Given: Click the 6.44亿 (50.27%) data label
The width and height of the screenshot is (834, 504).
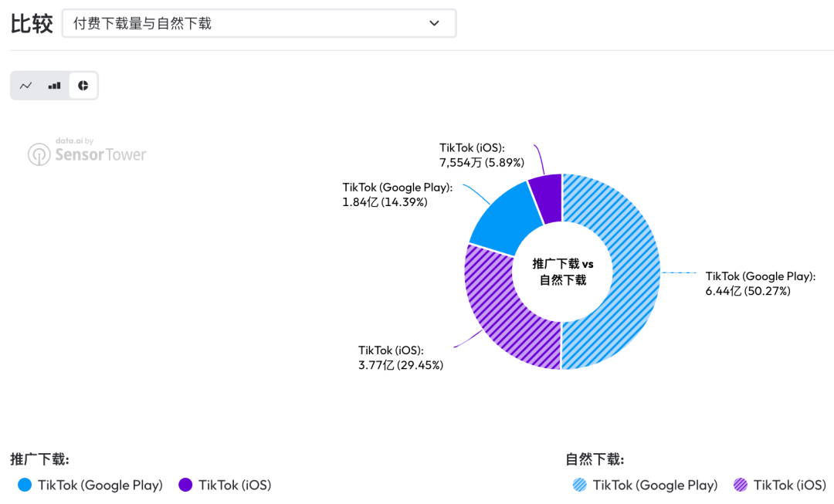Looking at the screenshot, I should tap(748, 291).
